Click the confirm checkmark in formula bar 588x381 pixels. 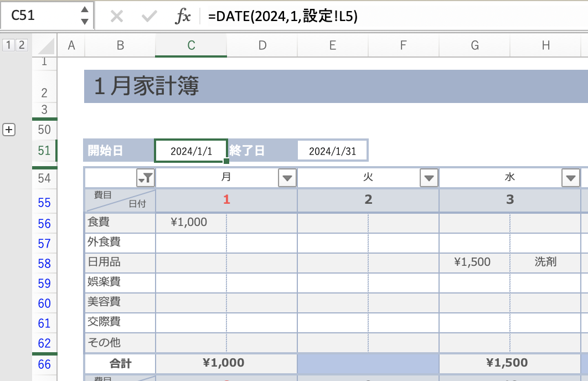coord(149,17)
